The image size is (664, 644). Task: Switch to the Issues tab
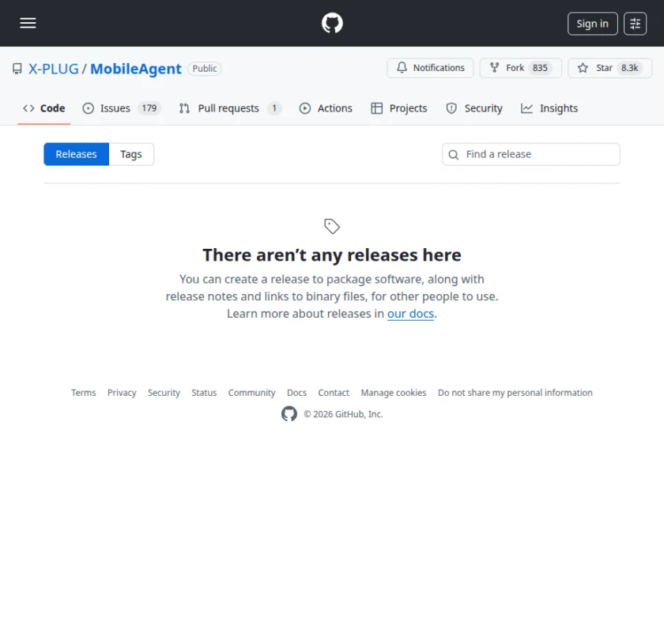[x=114, y=108]
